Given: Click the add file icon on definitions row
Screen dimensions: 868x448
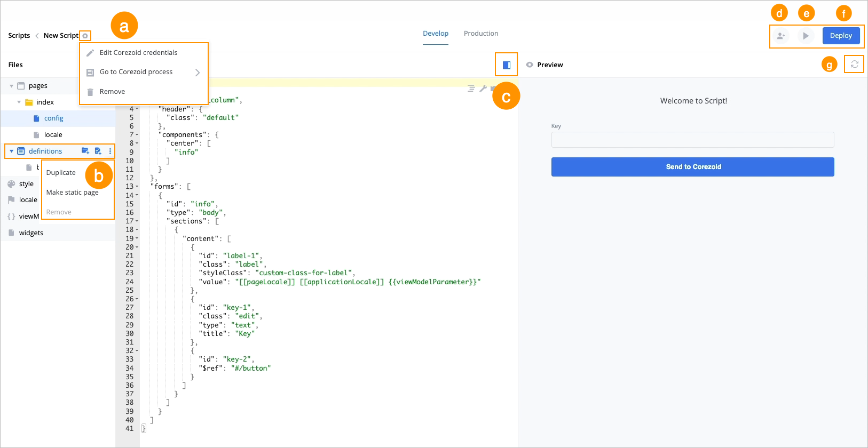Looking at the screenshot, I should (x=98, y=151).
